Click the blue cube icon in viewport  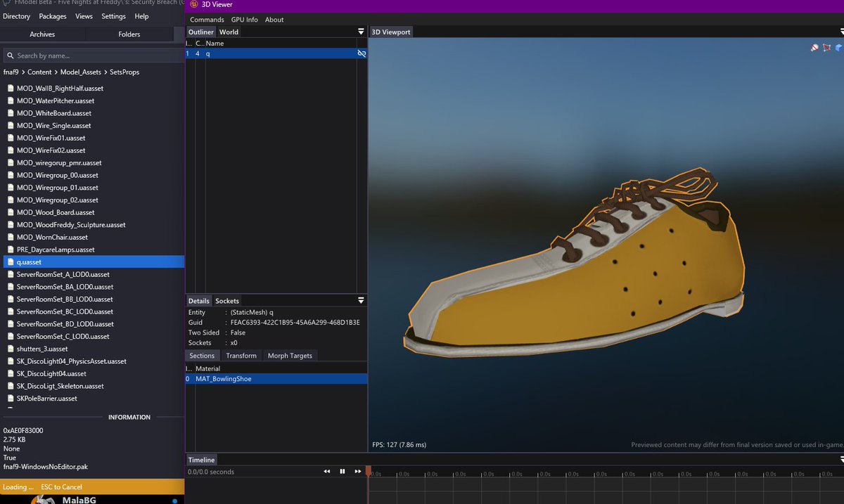tap(838, 48)
